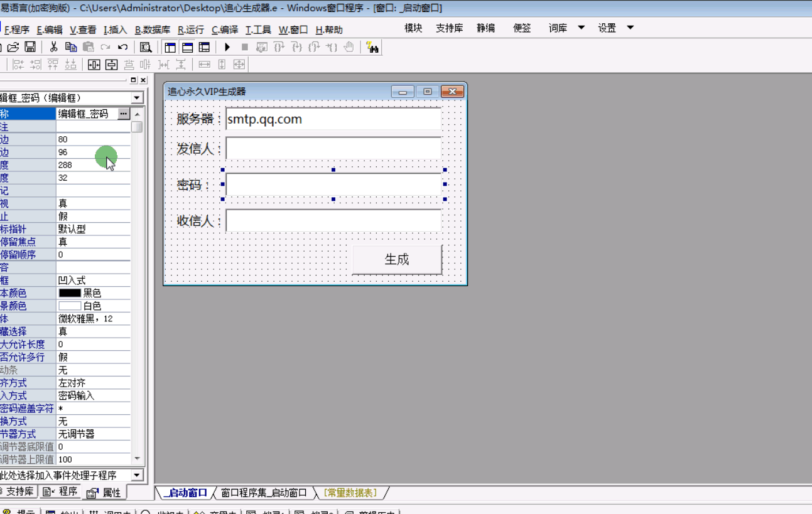Expand the 词库 dropdown arrow
This screenshot has width=812, height=514.
pyautogui.click(x=582, y=28)
